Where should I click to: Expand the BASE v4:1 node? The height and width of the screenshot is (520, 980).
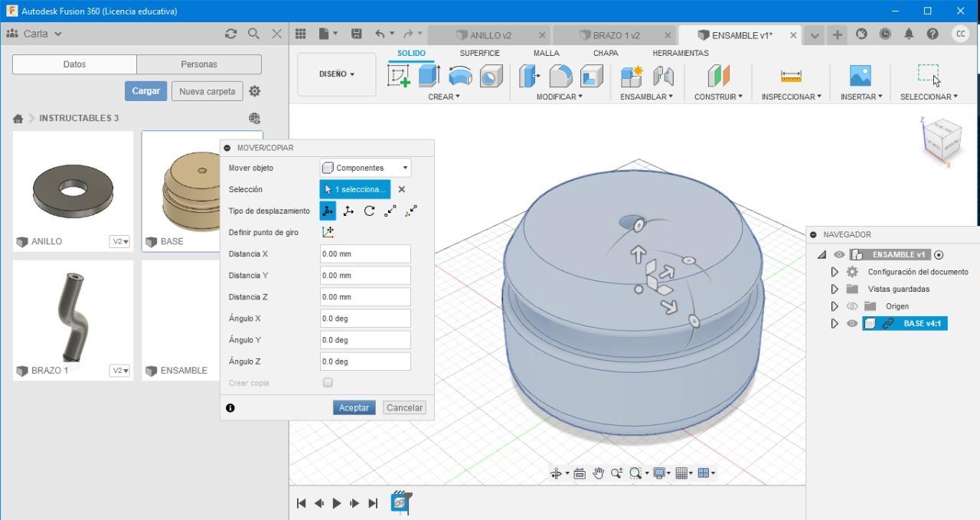[835, 323]
